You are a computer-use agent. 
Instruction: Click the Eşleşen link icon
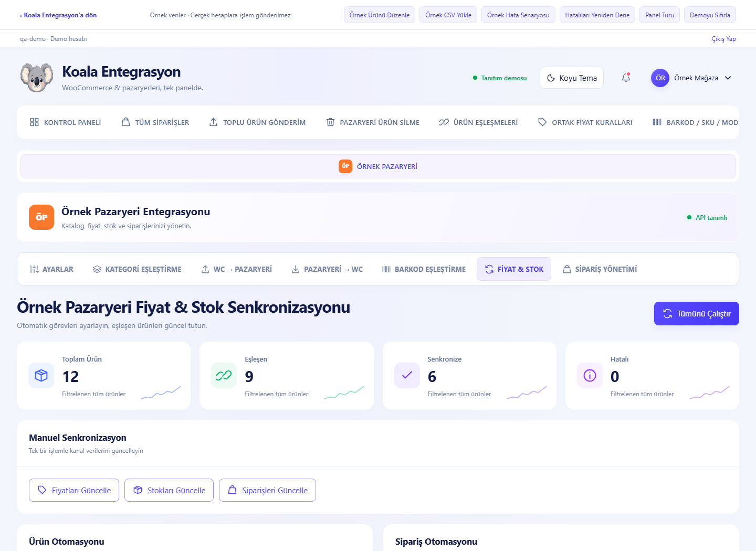point(224,375)
